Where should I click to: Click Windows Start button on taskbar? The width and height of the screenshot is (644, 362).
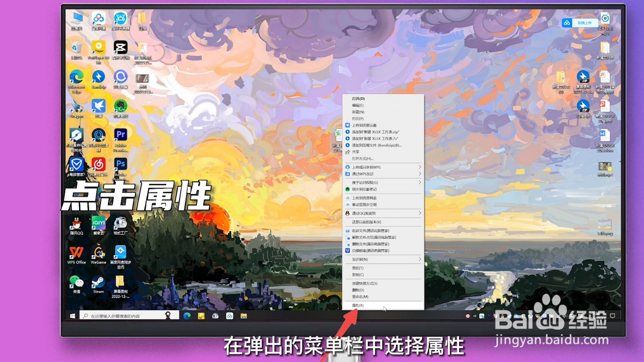tap(72, 316)
